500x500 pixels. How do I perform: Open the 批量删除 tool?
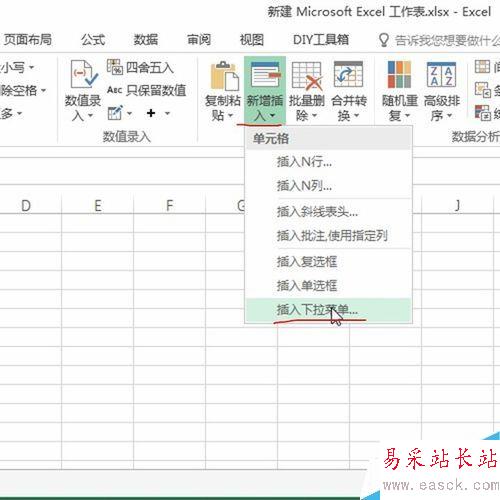coord(307,92)
